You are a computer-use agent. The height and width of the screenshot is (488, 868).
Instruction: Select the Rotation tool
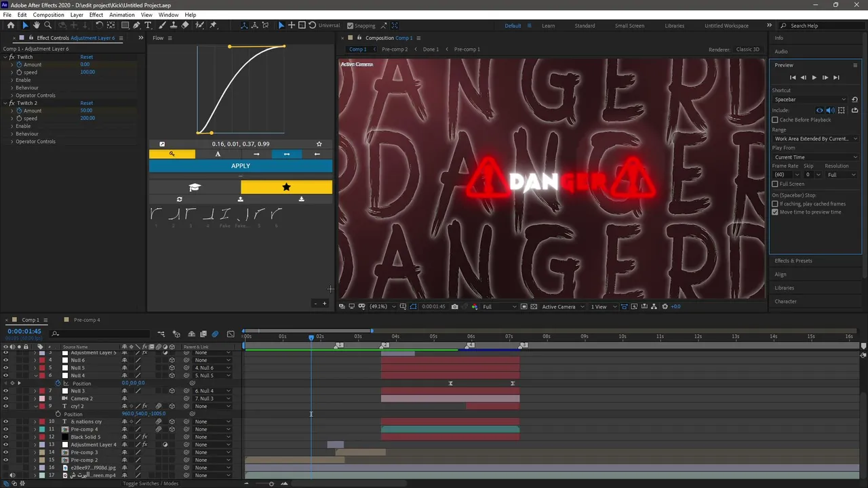99,25
